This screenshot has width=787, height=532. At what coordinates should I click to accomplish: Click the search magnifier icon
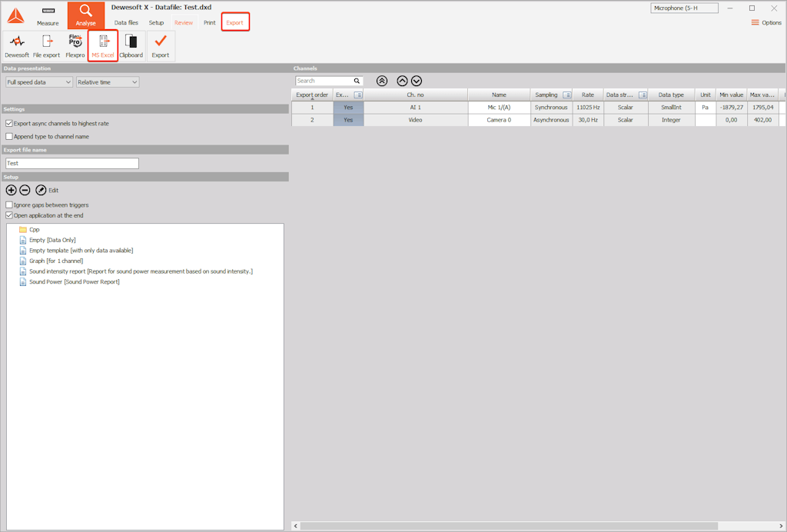[357, 81]
